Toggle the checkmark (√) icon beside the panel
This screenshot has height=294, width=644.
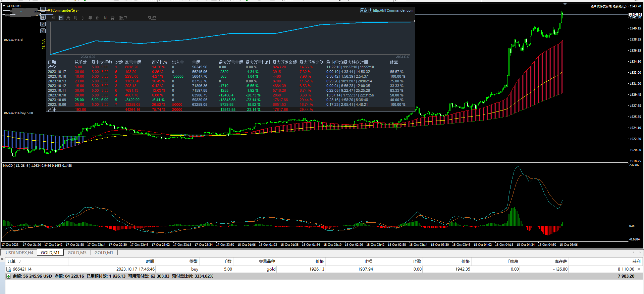(43, 31)
